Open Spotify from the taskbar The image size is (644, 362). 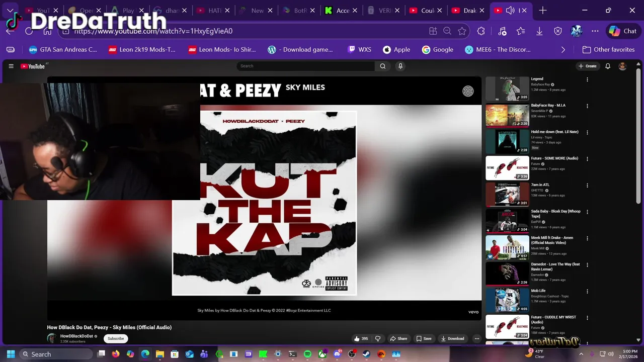coord(307,354)
